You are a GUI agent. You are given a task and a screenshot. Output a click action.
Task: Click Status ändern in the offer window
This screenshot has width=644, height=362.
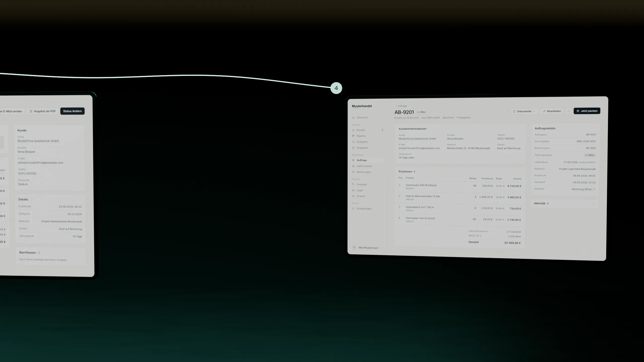tap(72, 111)
